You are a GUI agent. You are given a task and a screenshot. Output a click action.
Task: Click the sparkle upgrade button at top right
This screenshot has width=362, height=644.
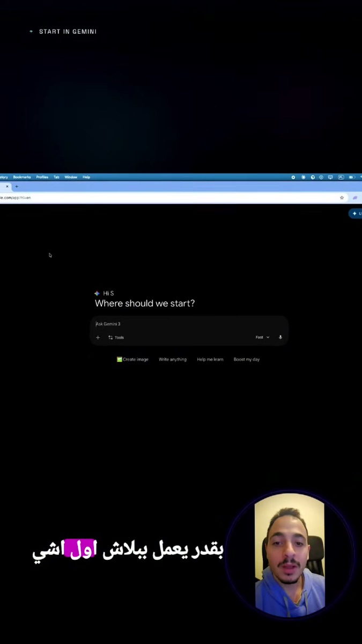pyautogui.click(x=356, y=214)
